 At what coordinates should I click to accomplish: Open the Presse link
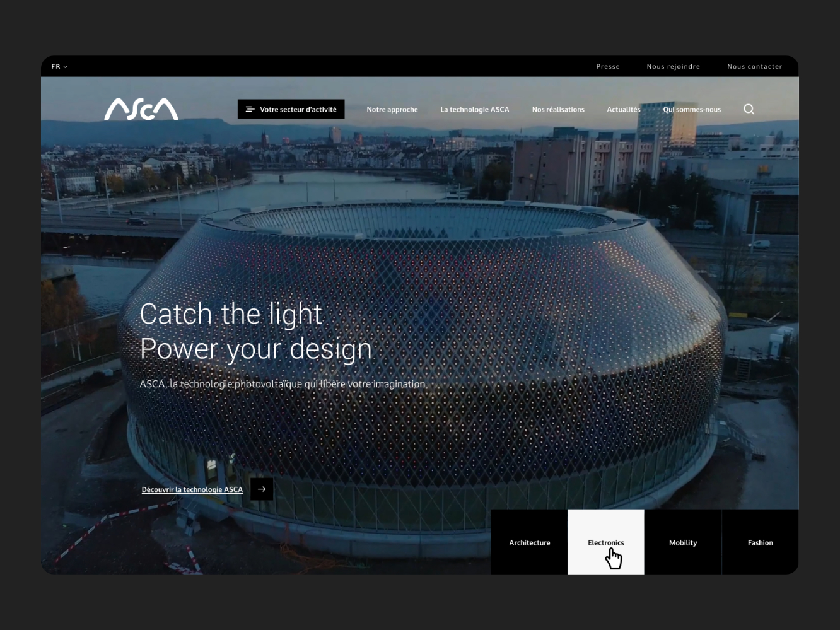point(608,66)
